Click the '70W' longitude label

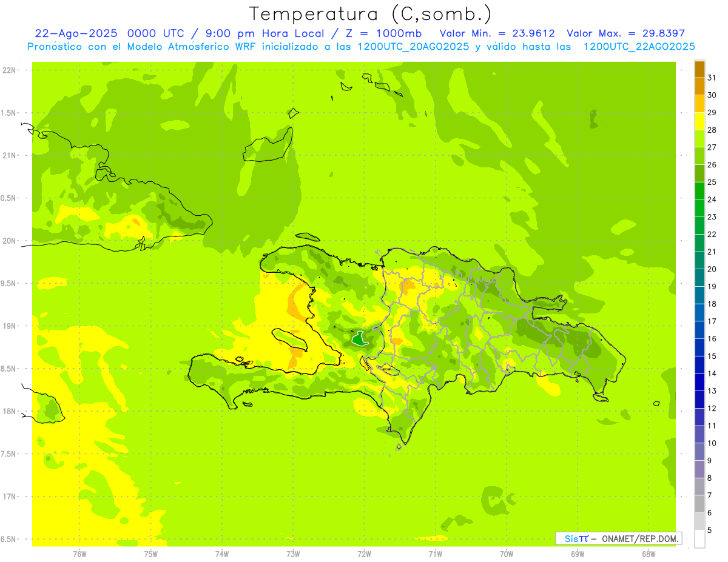point(507,554)
